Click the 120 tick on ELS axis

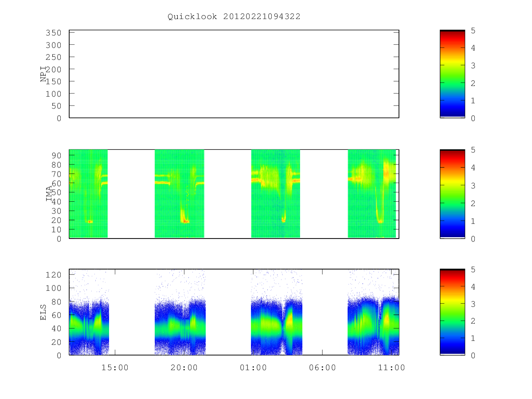pos(54,274)
